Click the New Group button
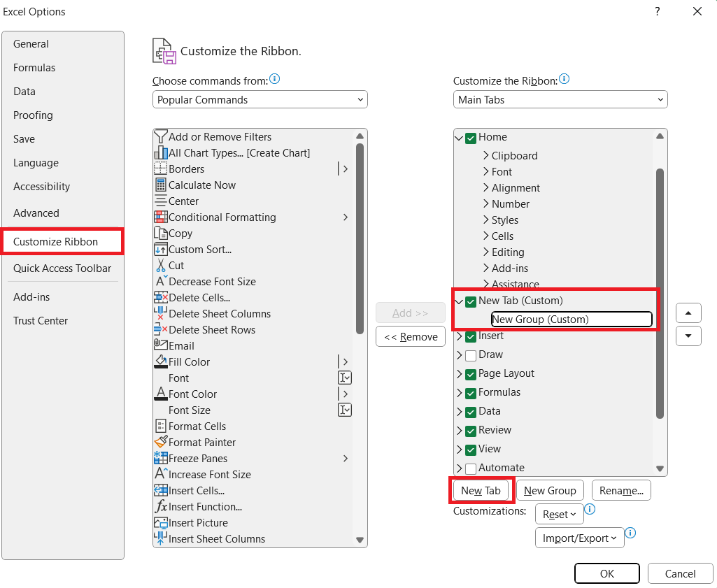 (x=550, y=491)
